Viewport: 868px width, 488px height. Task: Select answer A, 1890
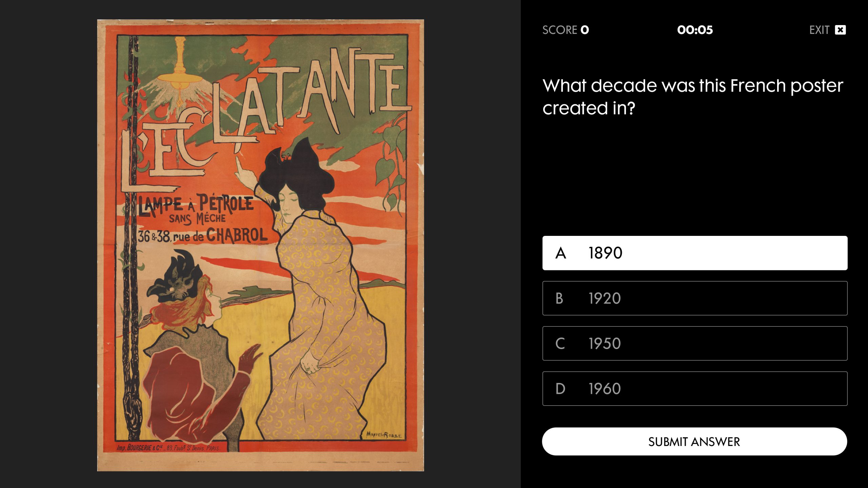[x=694, y=253]
